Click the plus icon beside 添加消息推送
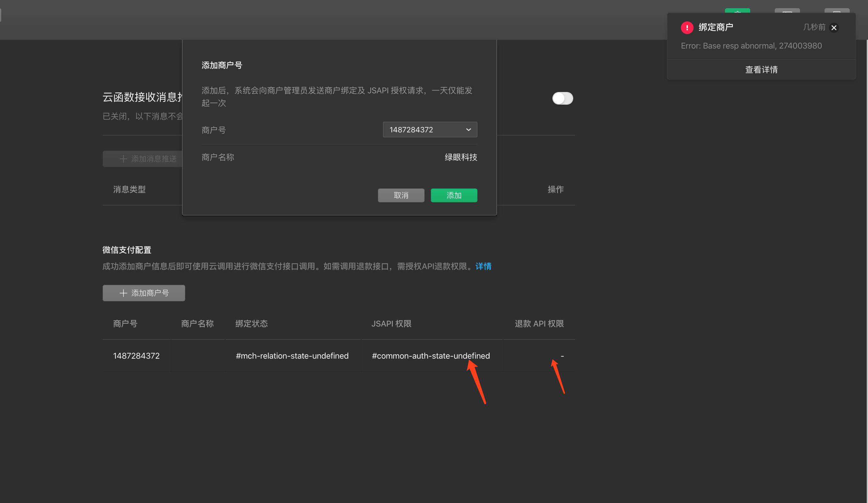The height and width of the screenshot is (503, 868). pos(123,159)
